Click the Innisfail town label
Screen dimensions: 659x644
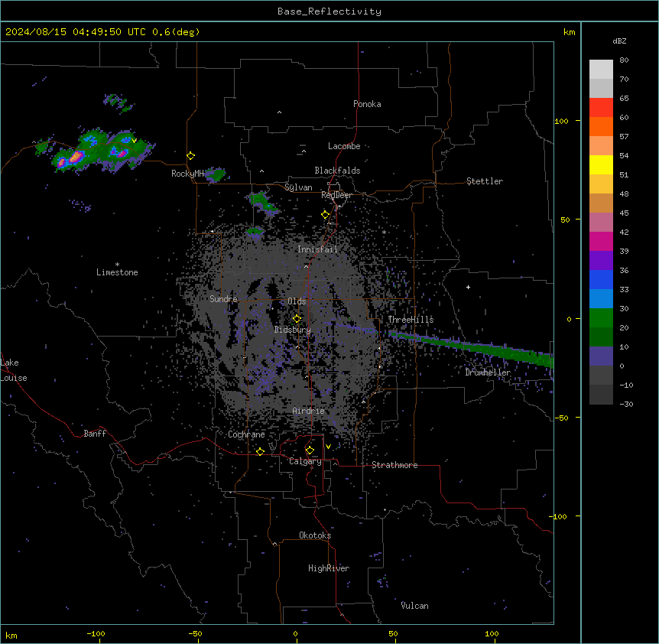(x=317, y=249)
